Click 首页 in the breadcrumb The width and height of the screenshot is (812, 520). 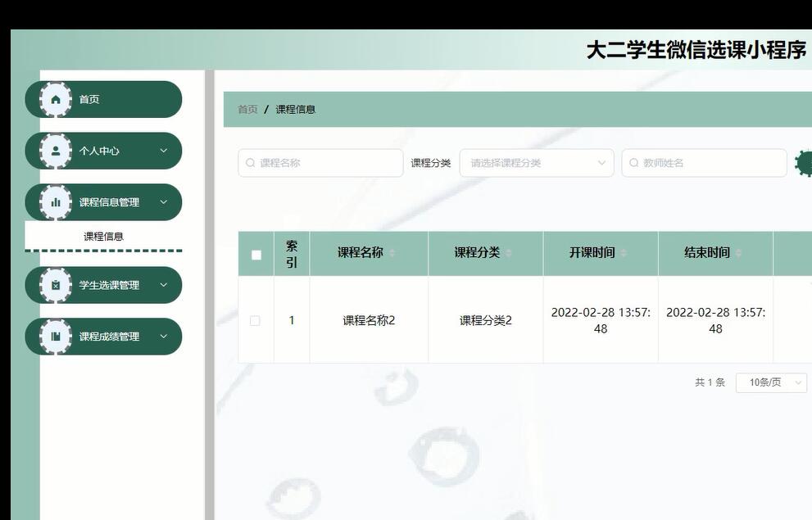pyautogui.click(x=247, y=108)
